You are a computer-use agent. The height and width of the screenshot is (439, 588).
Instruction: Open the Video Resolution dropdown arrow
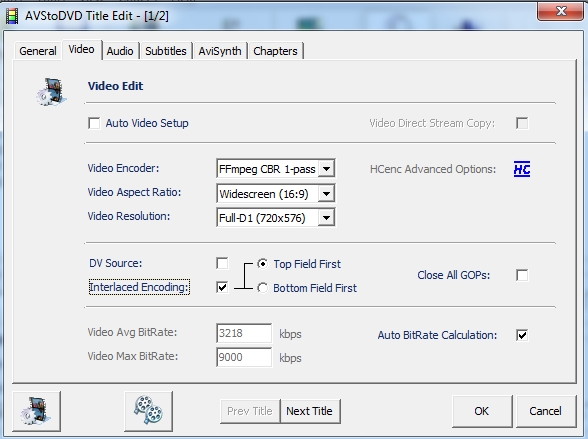(326, 218)
